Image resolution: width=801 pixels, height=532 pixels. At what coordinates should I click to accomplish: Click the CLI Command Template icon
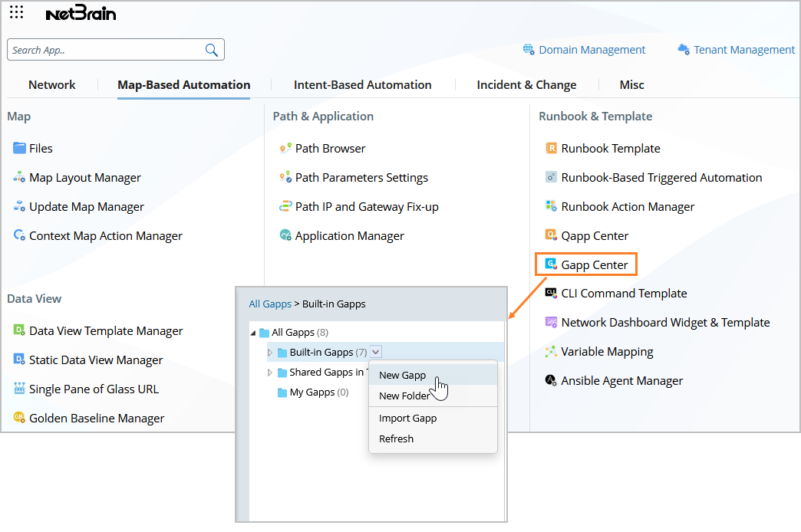[x=550, y=293]
